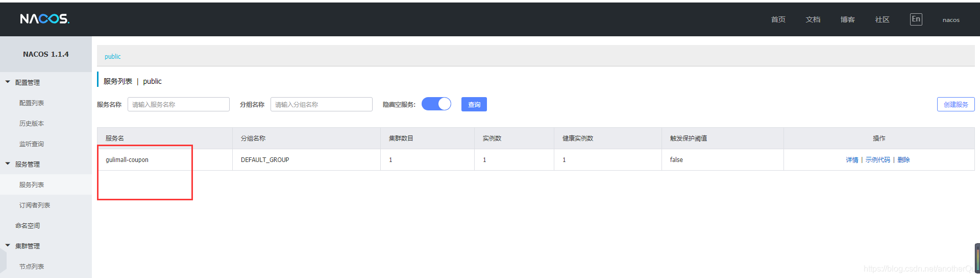The width and height of the screenshot is (980, 278).
Task: Open 命名空间 in sidebar
Action: [28, 225]
